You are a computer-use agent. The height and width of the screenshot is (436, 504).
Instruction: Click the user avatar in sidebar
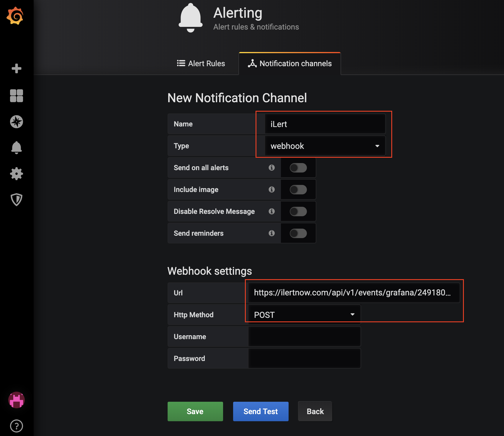[x=17, y=400]
